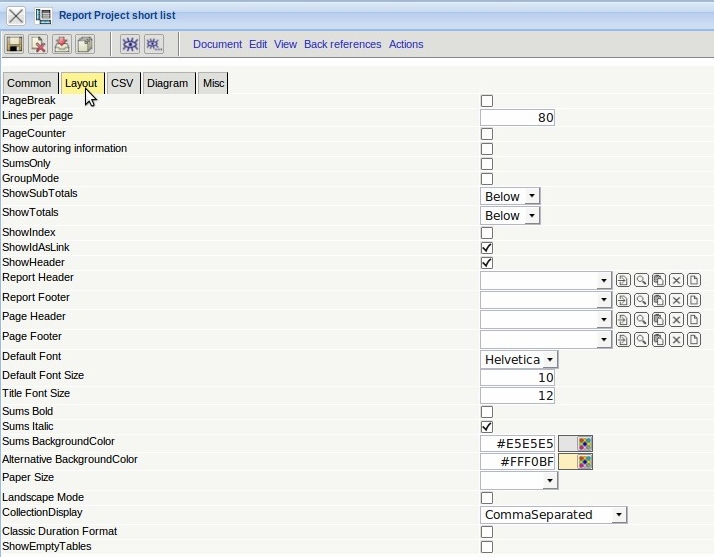Click the Lines per page input field
714x557 pixels.
[517, 118]
